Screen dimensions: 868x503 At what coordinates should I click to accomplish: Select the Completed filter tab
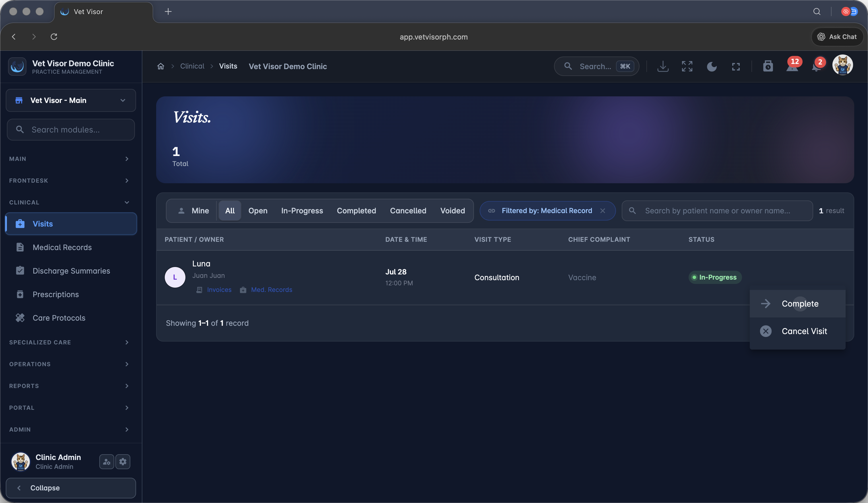coord(356,210)
